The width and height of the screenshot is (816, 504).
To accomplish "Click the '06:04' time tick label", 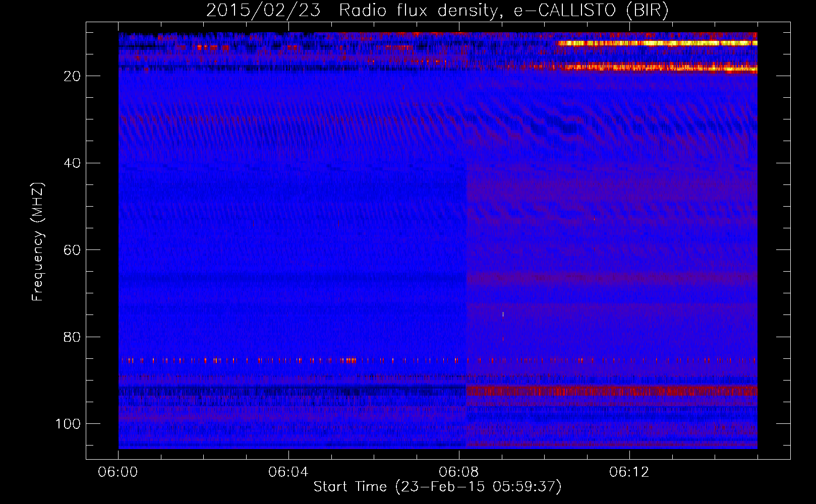I will 288,472.
